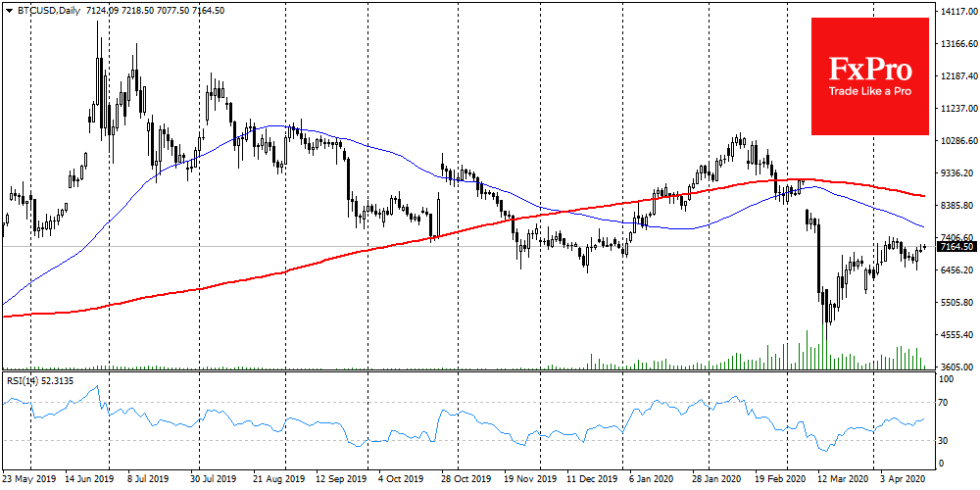Click price axis value 13166.60
Viewport: 980px width, 490px height.
pyautogui.click(x=960, y=44)
